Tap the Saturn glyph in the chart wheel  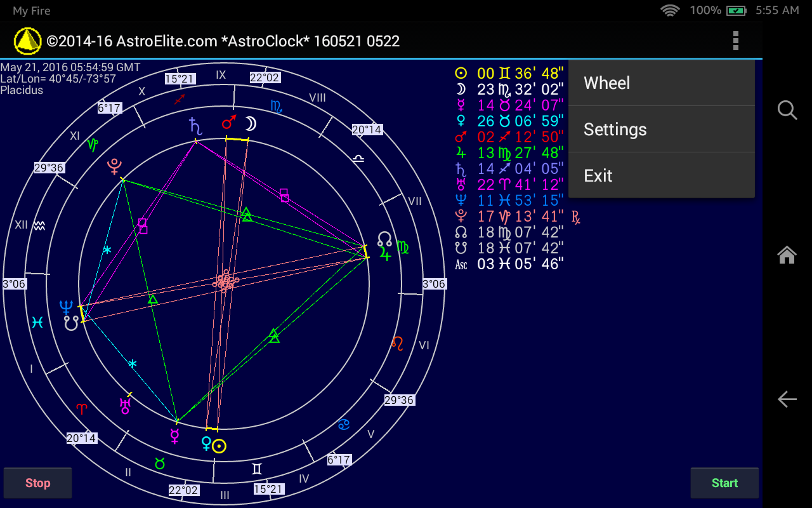click(196, 125)
